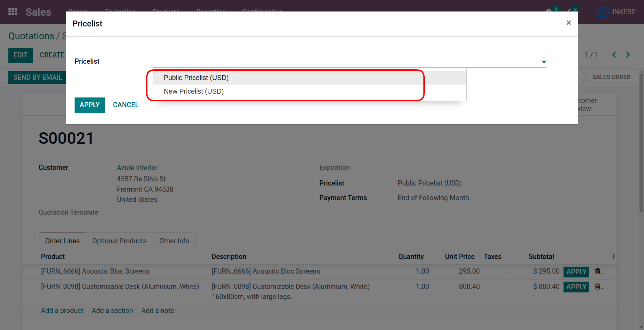Click APPLY button in Pricelist dialog

coord(90,105)
